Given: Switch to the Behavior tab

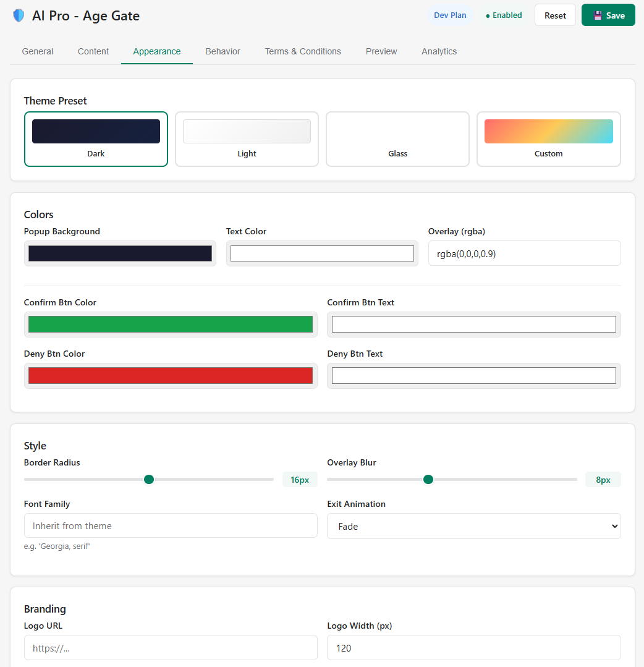Looking at the screenshot, I should tap(222, 51).
